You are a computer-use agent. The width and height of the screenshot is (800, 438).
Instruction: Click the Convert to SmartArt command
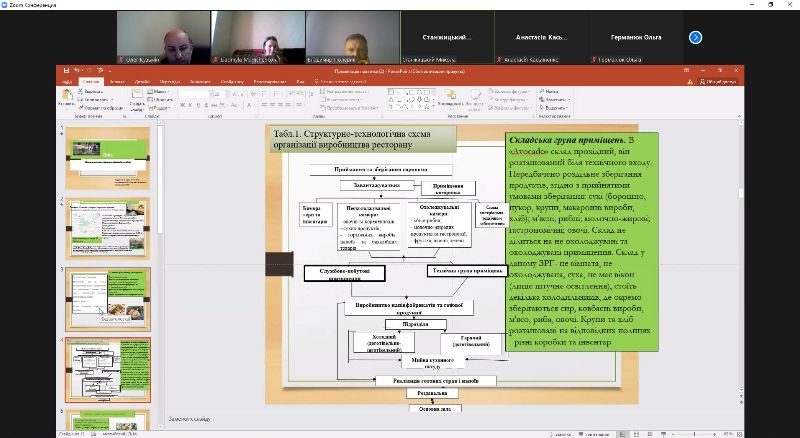[350, 108]
